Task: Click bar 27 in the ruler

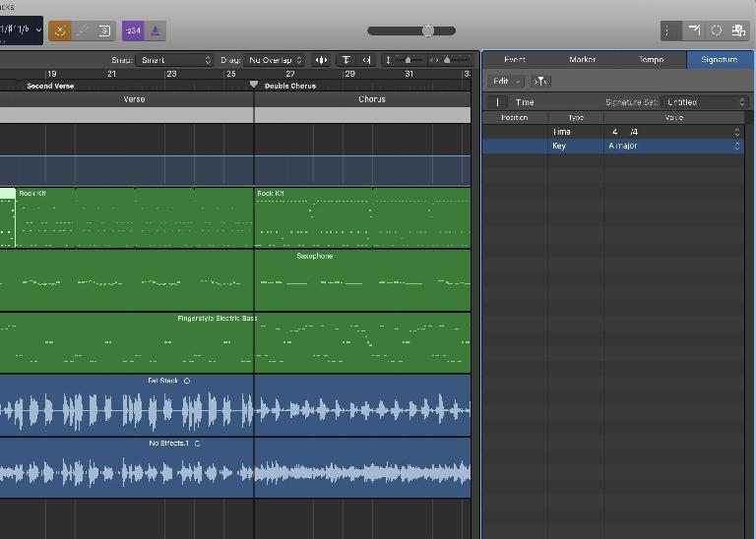Action: point(289,74)
